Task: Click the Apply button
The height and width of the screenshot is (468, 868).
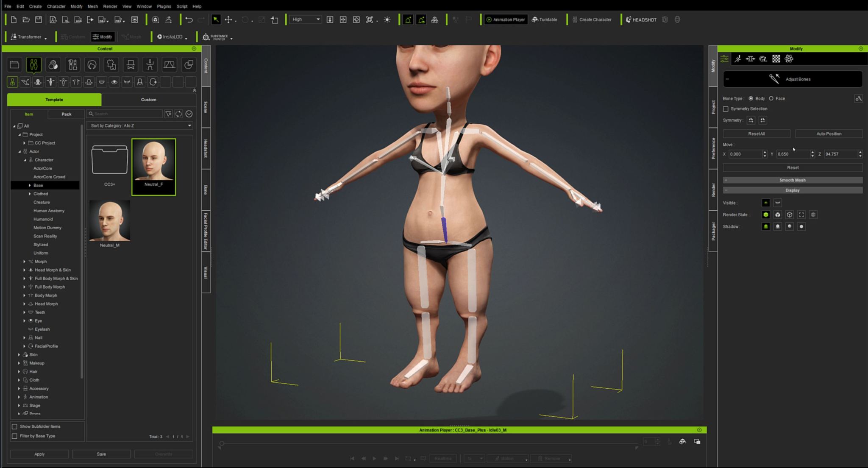Action: (39, 454)
